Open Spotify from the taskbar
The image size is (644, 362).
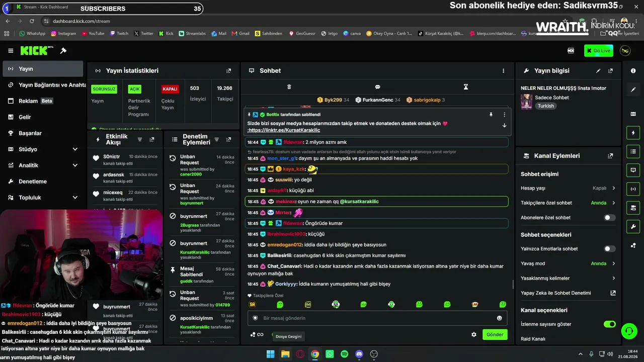(344, 354)
